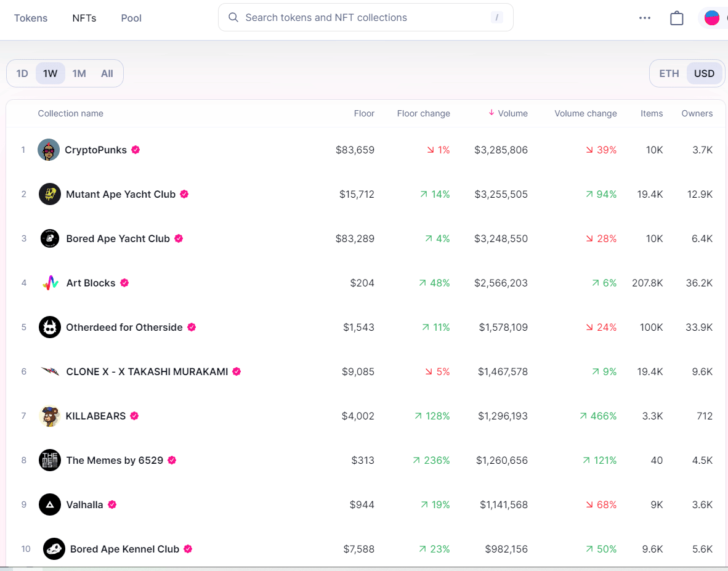Screen dimensions: 728x571
Task: Click the CLONE X verified badge
Action: point(237,371)
